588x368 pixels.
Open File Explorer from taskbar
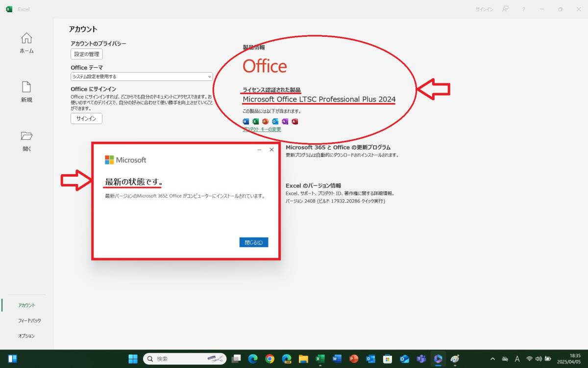[x=303, y=359]
